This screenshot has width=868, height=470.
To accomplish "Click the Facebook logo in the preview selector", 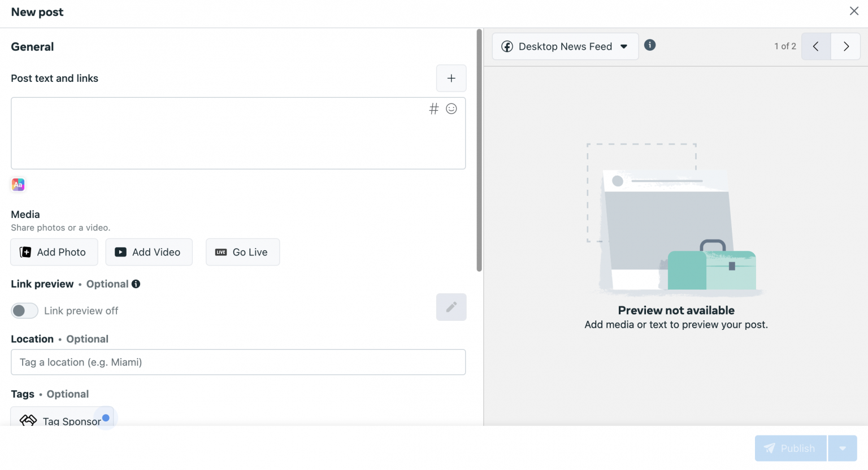I will click(507, 46).
